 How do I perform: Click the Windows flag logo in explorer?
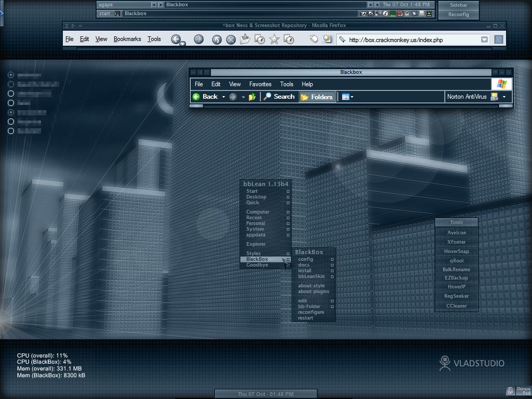pos(501,84)
